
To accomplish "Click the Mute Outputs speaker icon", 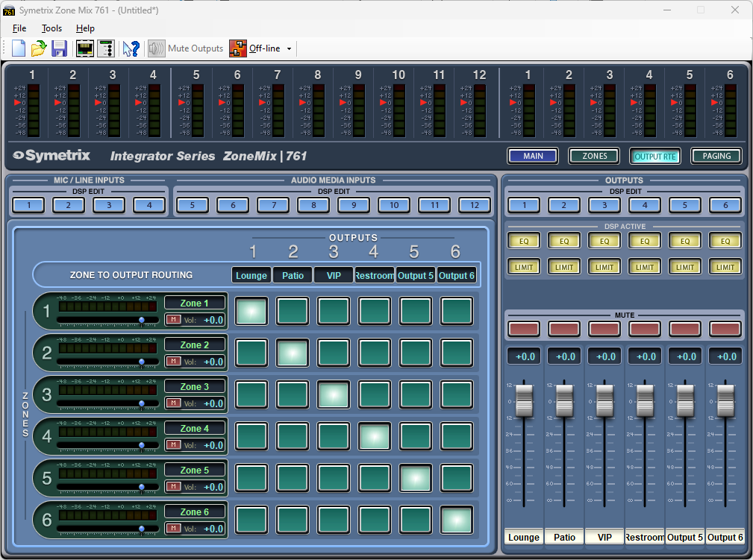I will pos(156,48).
